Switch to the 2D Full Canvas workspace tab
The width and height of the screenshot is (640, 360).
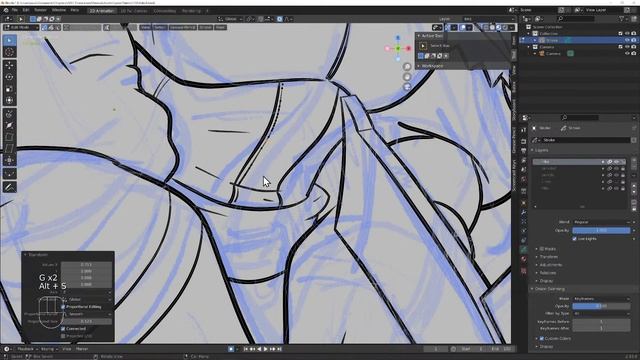pos(133,11)
